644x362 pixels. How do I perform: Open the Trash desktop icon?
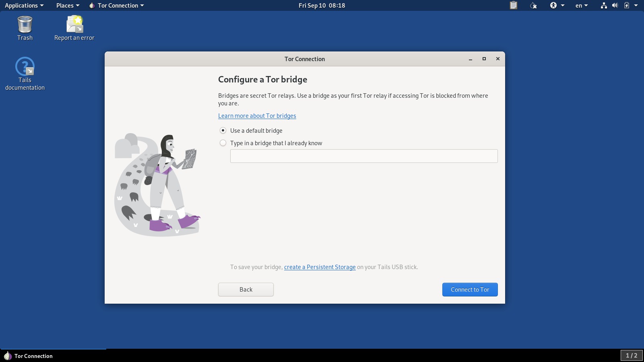point(25,28)
